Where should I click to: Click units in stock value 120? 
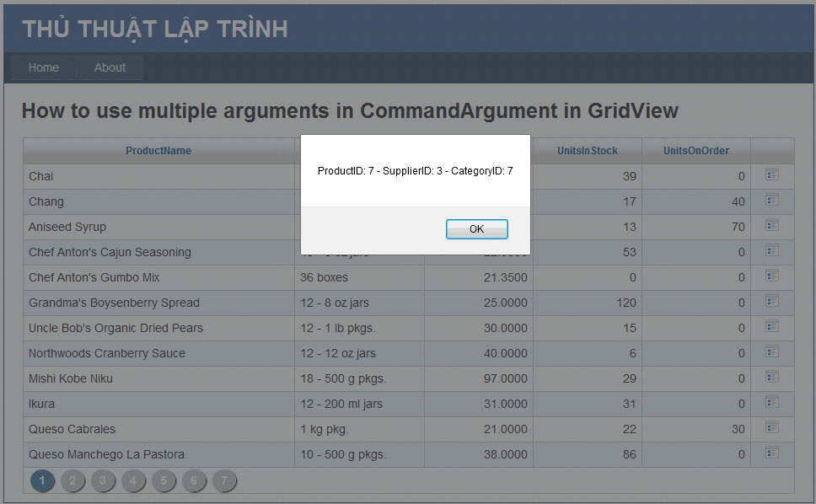tap(588, 303)
